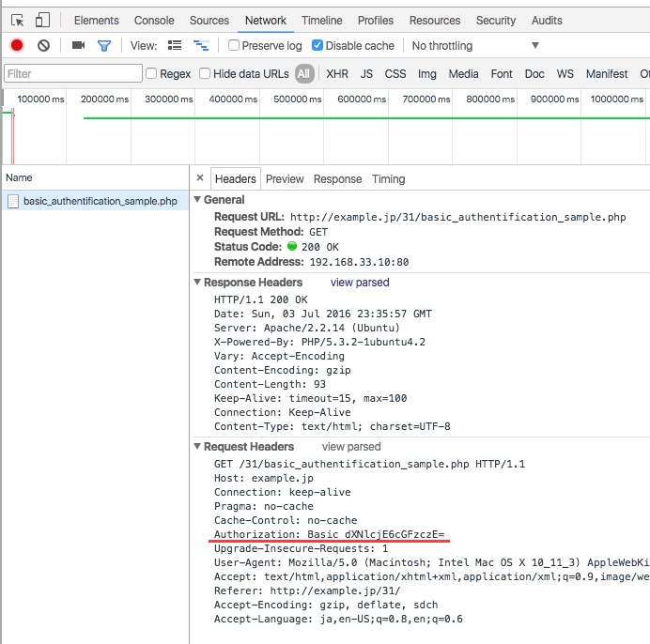Image resolution: width=650 pixels, height=644 pixels.
Task: Select the waterfall overview view icon
Action: click(x=201, y=45)
